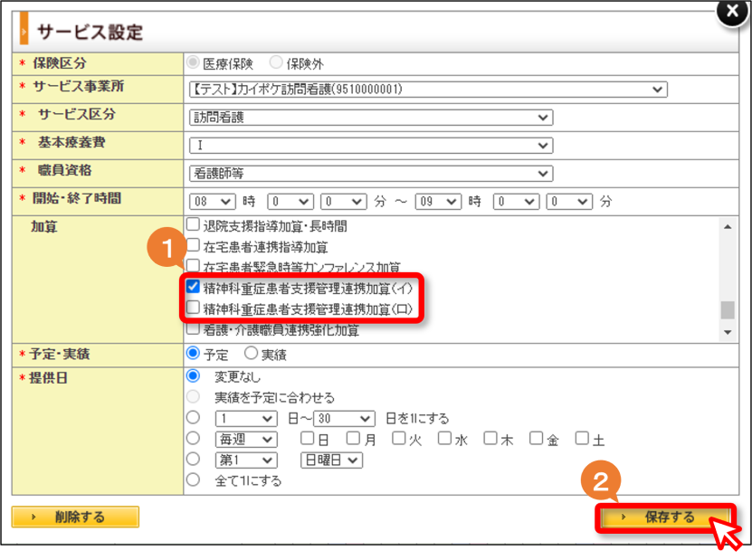This screenshot has height=560, width=752.
Task: Open the 基本療養費 dropdown
Action: click(x=371, y=146)
